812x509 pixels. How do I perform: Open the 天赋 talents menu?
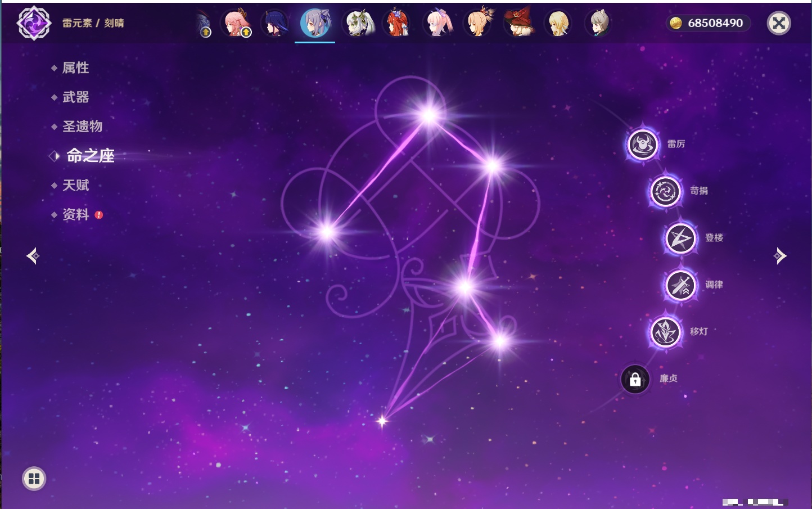pyautogui.click(x=75, y=185)
